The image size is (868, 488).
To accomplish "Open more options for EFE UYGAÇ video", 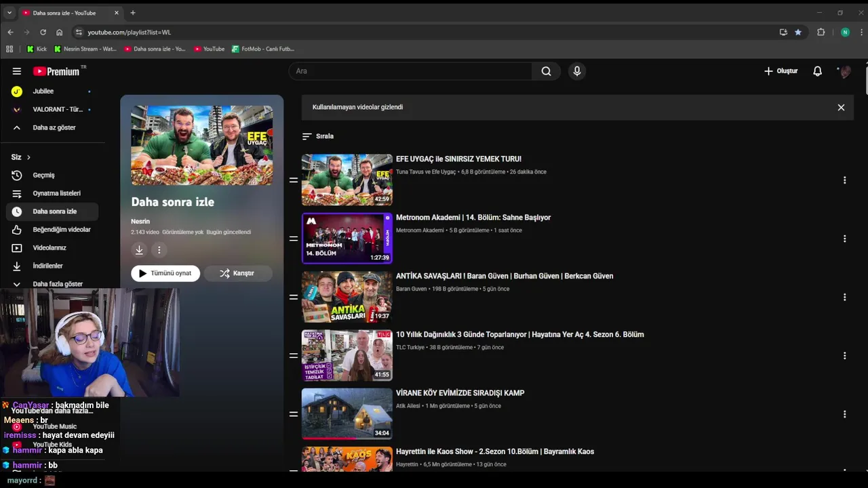I will tap(844, 180).
